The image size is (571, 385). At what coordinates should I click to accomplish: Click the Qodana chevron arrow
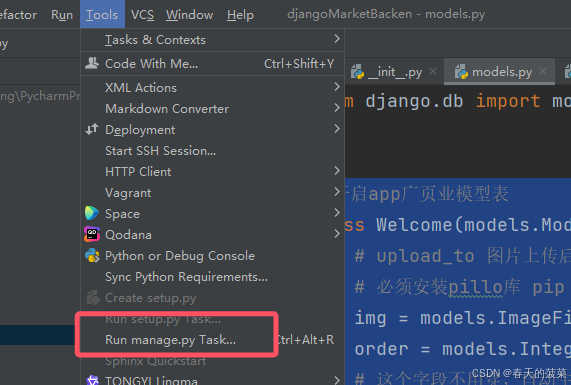[x=337, y=234]
